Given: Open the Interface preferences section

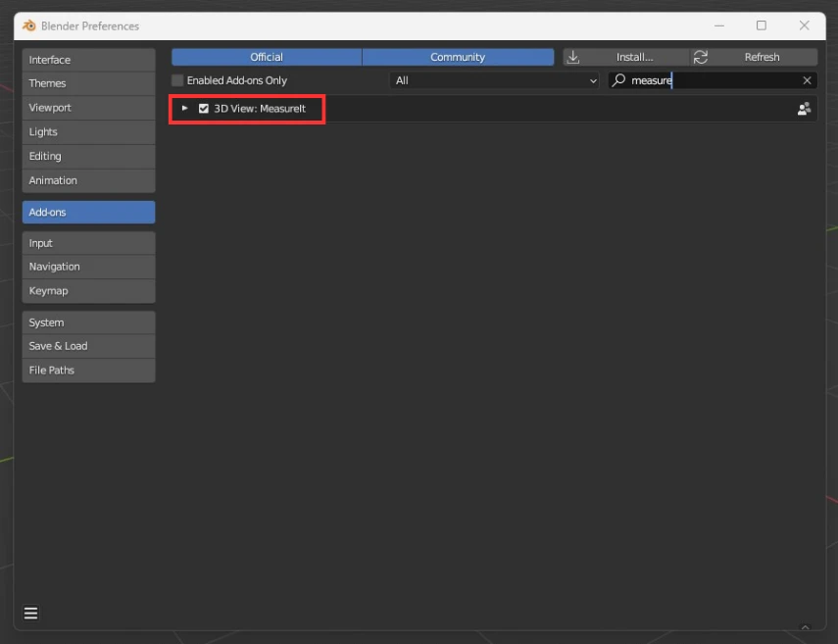Looking at the screenshot, I should point(89,60).
